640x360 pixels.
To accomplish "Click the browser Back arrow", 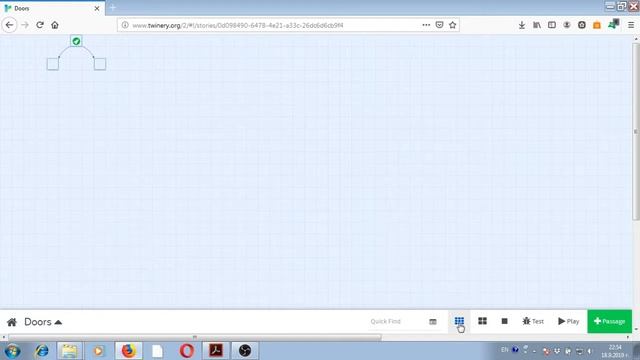I will [x=9, y=25].
